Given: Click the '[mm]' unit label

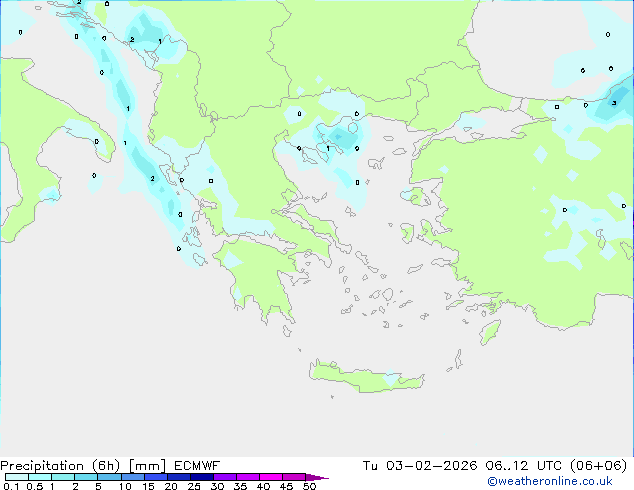Looking at the screenshot, I should tap(147, 466).
